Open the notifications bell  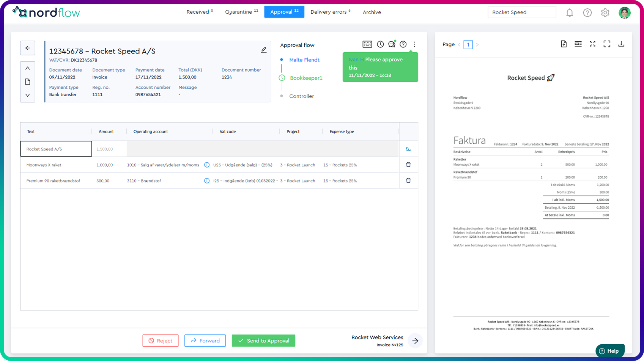coord(570,13)
